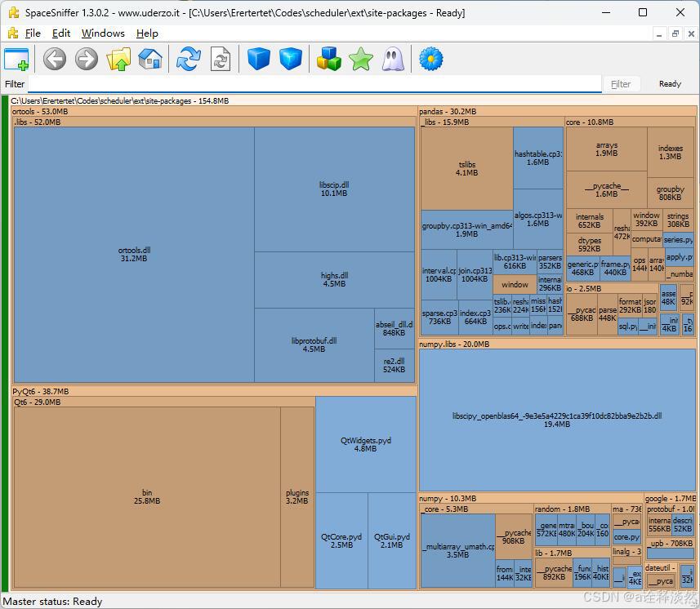Image resolution: width=700 pixels, height=609 pixels.
Task: Minimize the inner child window
Action: [x=659, y=33]
